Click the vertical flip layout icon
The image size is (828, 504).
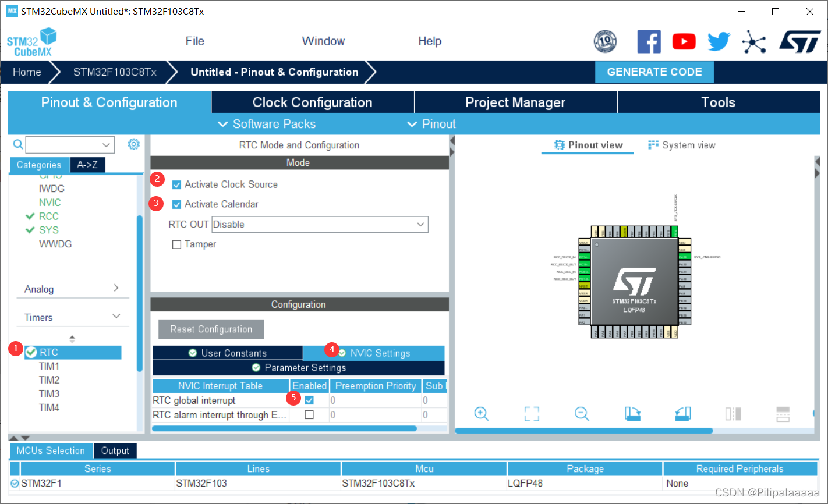(733, 414)
